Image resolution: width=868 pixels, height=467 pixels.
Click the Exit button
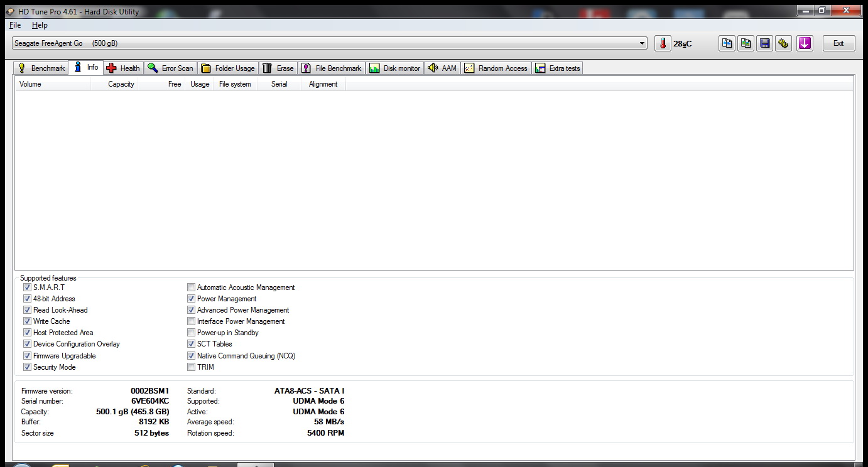tap(838, 43)
